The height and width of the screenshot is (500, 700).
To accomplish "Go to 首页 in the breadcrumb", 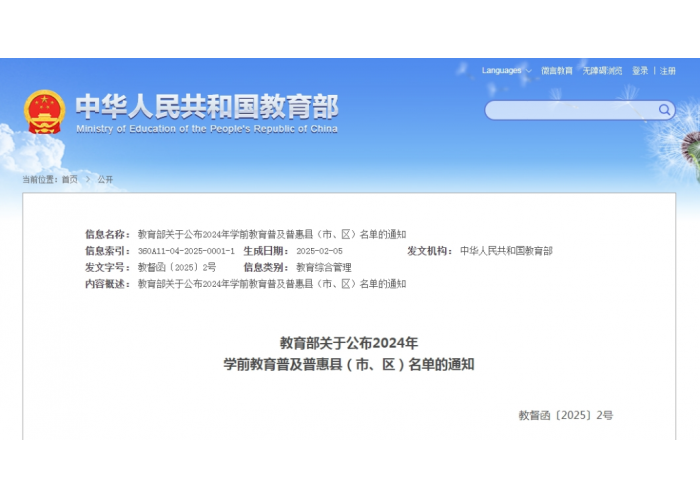I will (70, 179).
